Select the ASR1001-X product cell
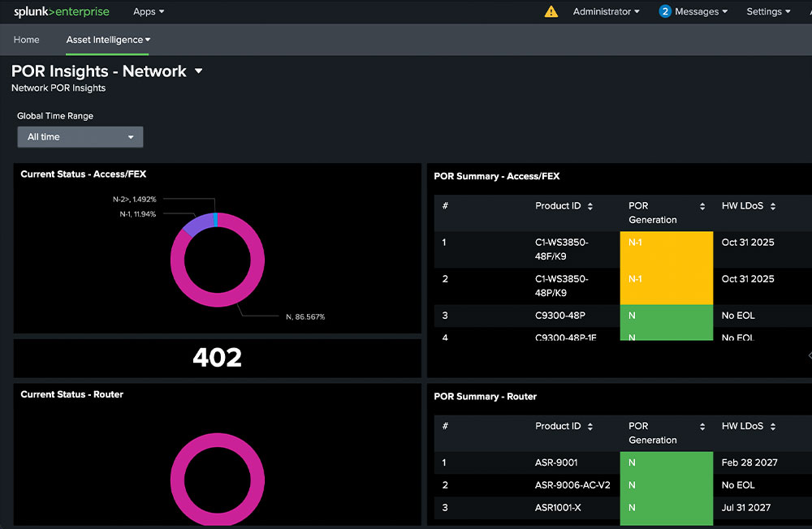Image resolution: width=812 pixels, height=529 pixels. pos(558,508)
